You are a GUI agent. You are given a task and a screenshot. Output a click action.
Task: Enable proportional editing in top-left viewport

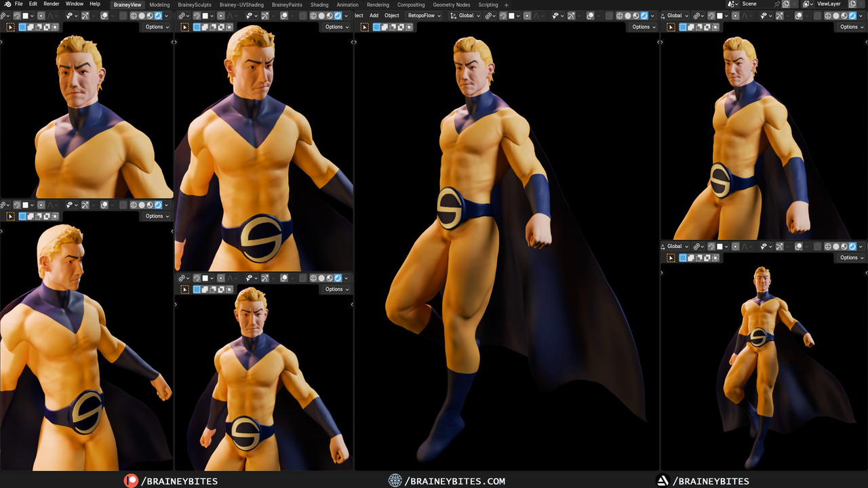(41, 16)
